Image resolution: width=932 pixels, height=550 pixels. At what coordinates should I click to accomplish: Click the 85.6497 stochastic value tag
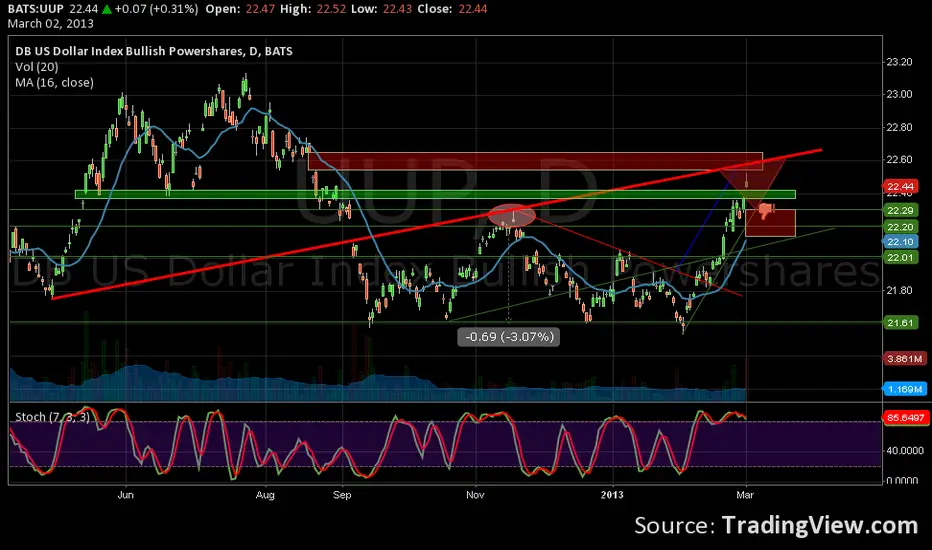tap(906, 418)
